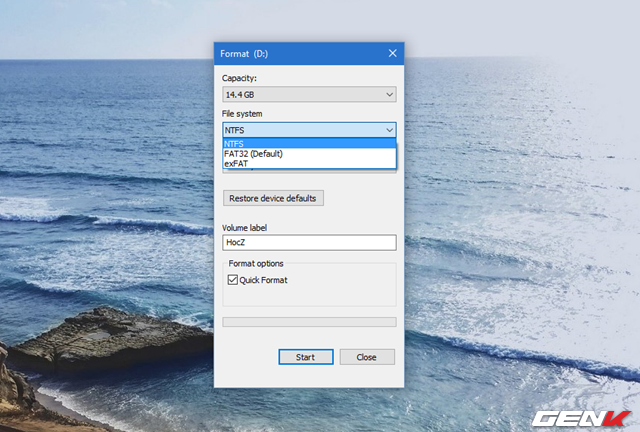Screen dimensions: 640x432
Task: Click the Format options group heading
Action: point(256,264)
